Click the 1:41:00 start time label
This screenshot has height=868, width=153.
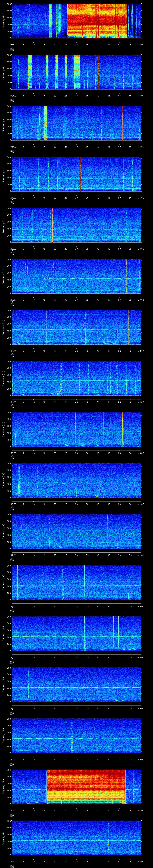12,555
